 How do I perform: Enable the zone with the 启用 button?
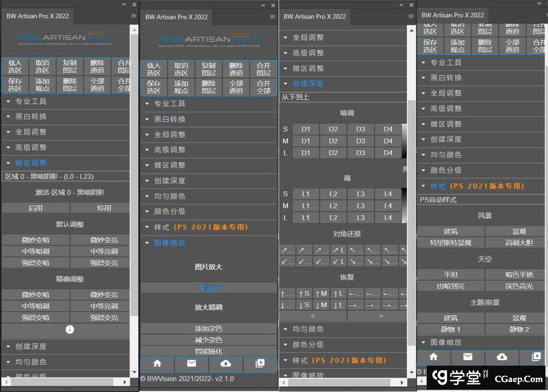36,208
